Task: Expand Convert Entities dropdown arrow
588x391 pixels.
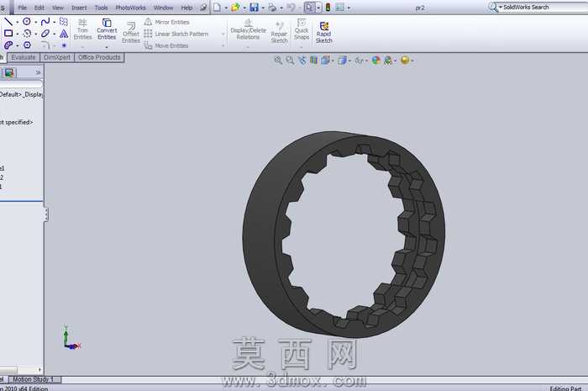Action: tap(107, 47)
